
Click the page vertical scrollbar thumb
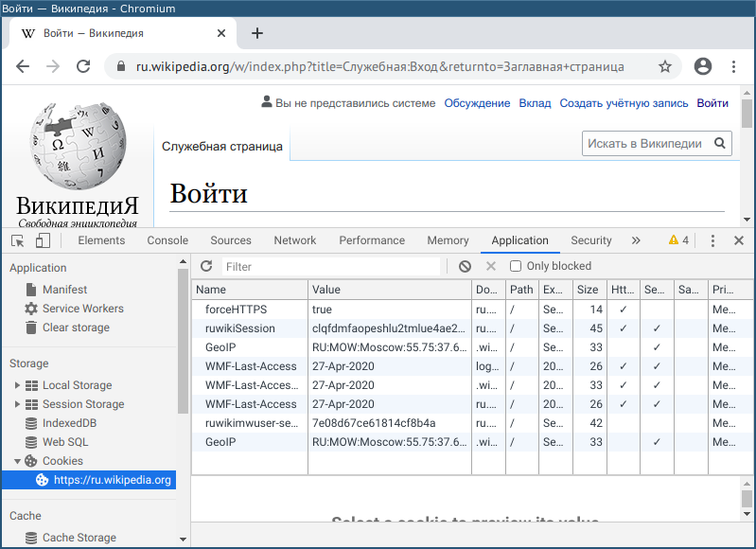click(x=747, y=113)
